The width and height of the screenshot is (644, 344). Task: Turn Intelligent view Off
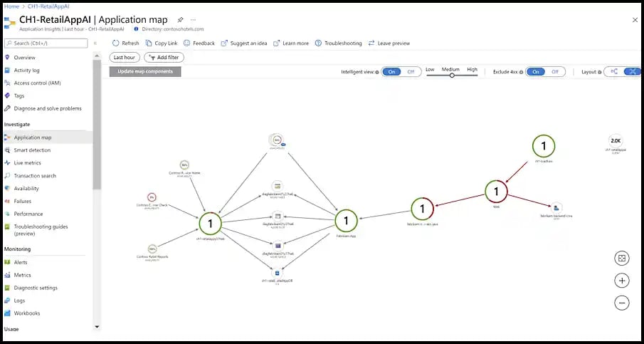[x=411, y=71]
